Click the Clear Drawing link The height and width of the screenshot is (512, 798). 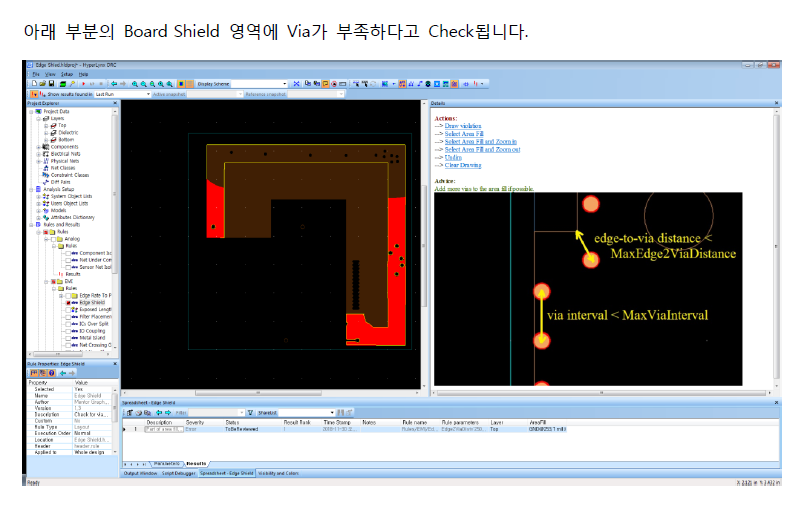(x=465, y=165)
